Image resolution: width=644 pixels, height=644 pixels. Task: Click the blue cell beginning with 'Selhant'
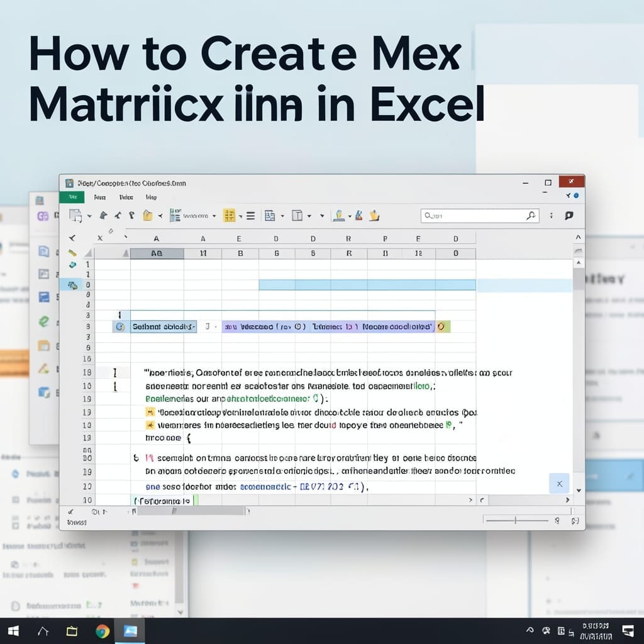163,326
